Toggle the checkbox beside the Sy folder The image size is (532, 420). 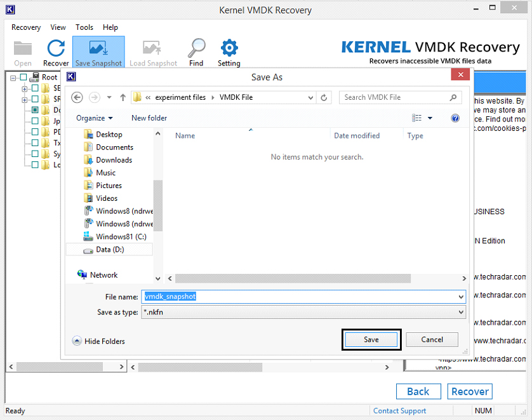(x=35, y=154)
